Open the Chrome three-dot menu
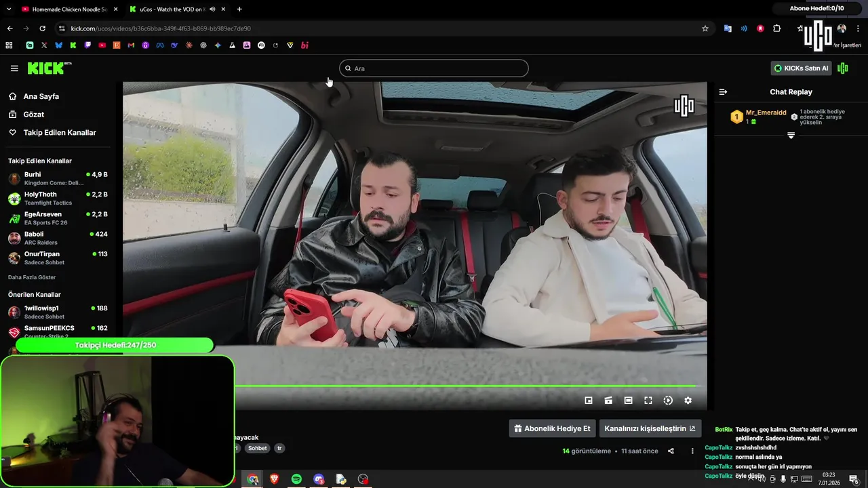This screenshot has width=868, height=488. 858,28
